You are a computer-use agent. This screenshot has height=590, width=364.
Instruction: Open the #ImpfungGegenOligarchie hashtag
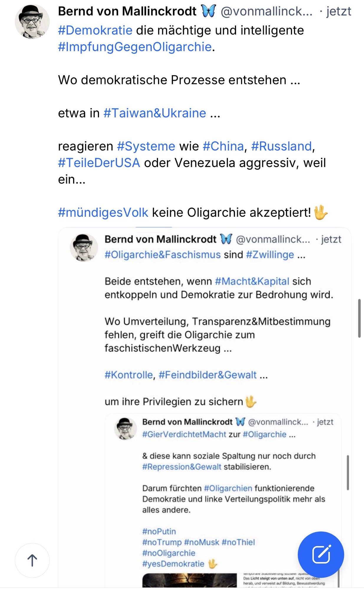(135, 47)
